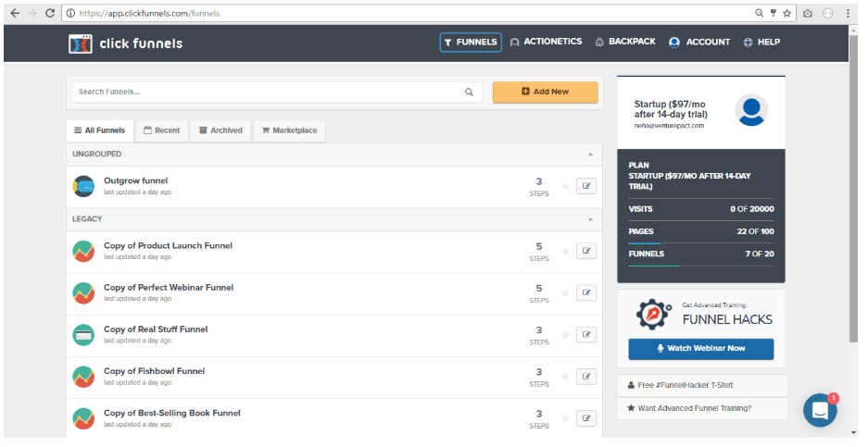Click the search magnifier icon in Search Funnels
The image size is (868, 447).
(x=469, y=93)
